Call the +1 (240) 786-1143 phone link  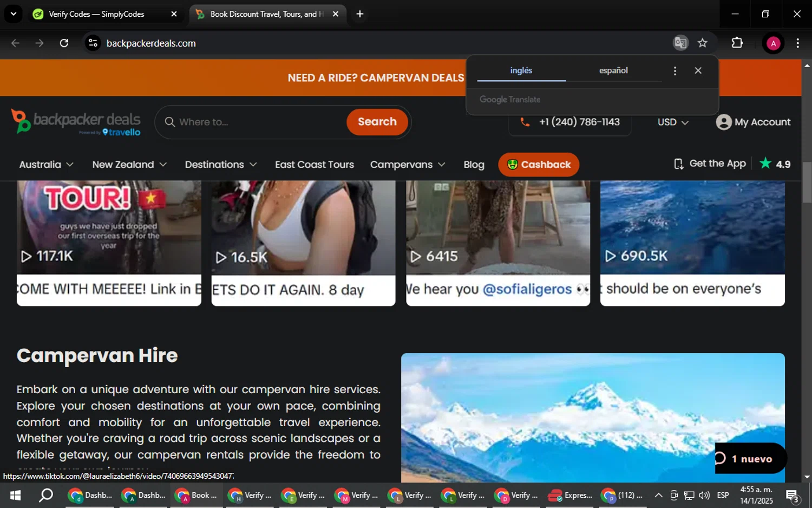(570, 122)
